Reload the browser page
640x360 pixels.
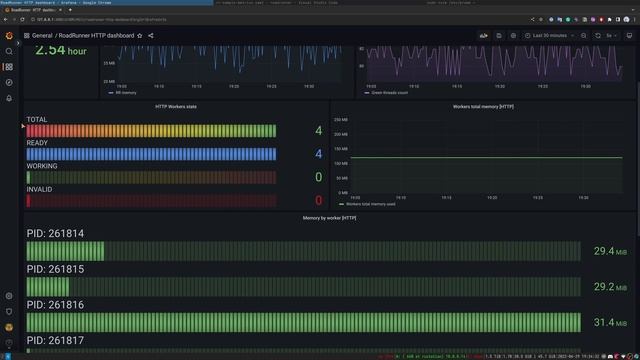tap(22, 20)
